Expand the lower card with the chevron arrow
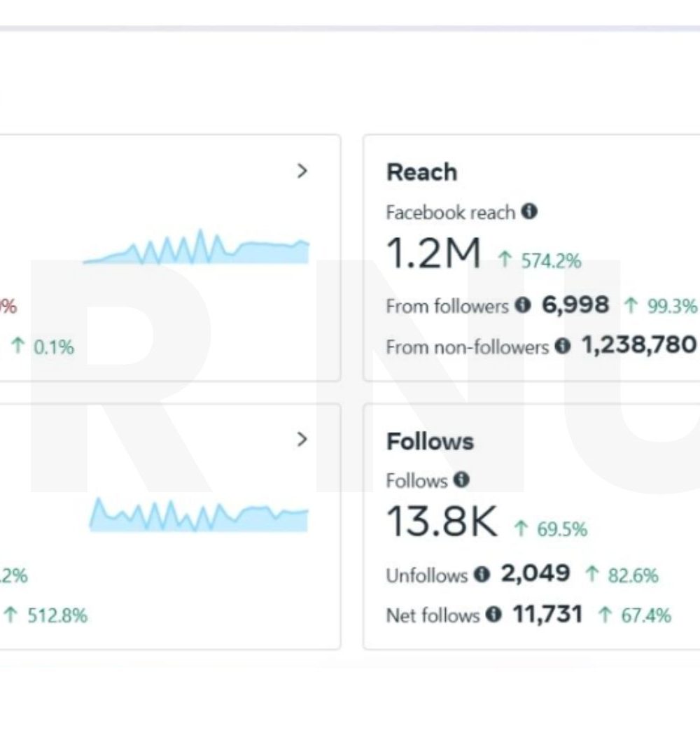700x756 pixels. (302, 439)
